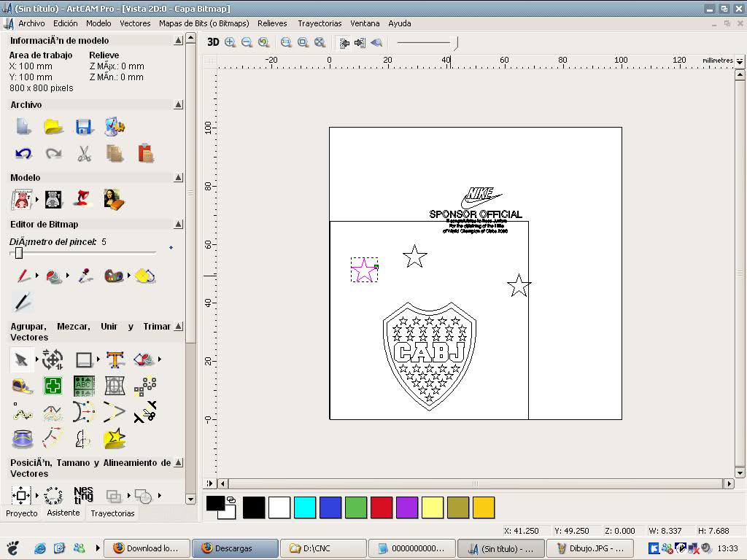Select the green color swatch
Image resolution: width=747 pixels, height=560 pixels.
[356, 507]
